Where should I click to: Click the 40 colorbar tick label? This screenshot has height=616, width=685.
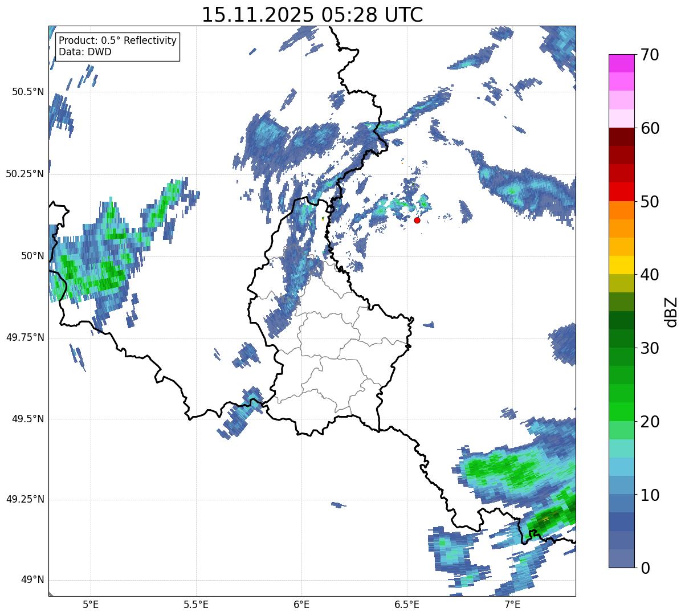[649, 275]
